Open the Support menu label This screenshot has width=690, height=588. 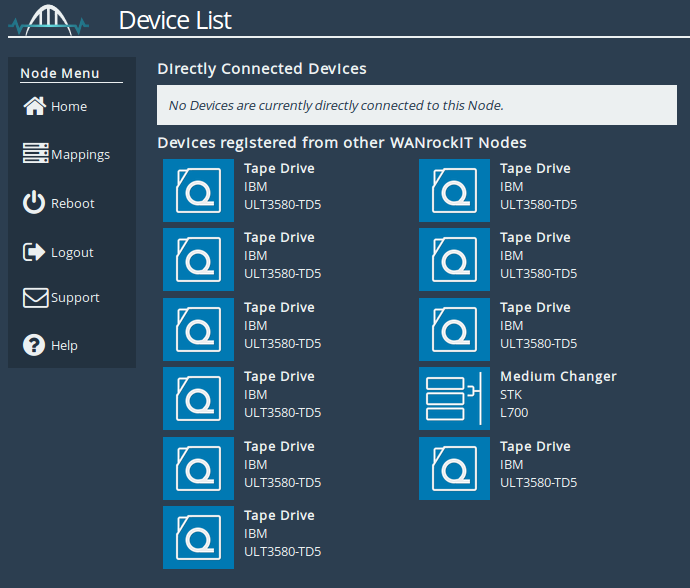coord(75,298)
